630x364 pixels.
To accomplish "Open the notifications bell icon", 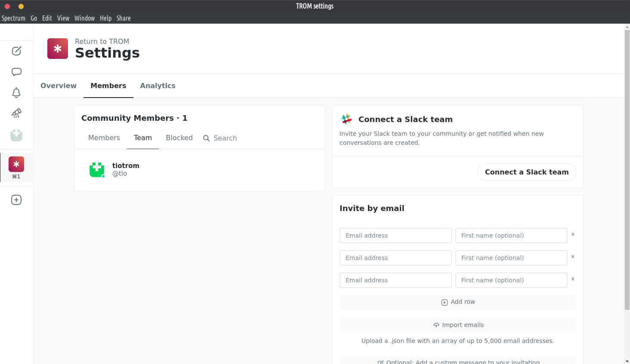I will coord(16,92).
